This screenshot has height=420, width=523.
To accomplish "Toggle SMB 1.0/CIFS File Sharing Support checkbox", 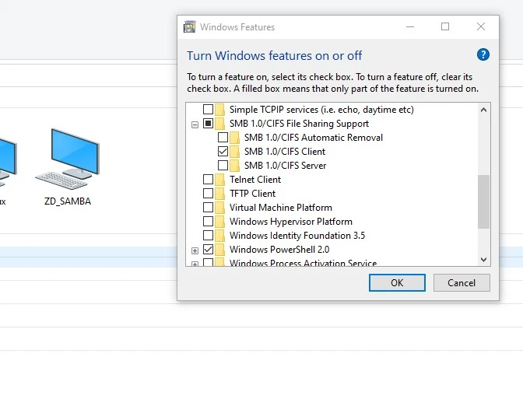I will click(208, 124).
